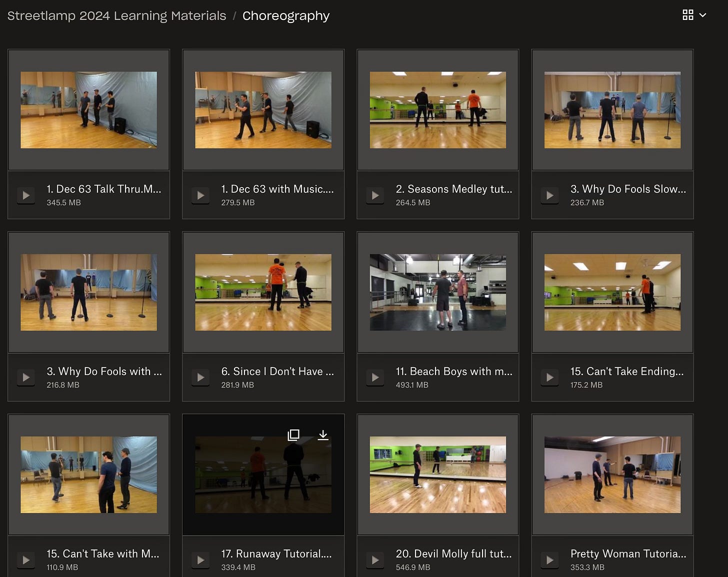This screenshot has width=728, height=577.
Task: Click the 175.2 MB file size
Action: point(586,385)
